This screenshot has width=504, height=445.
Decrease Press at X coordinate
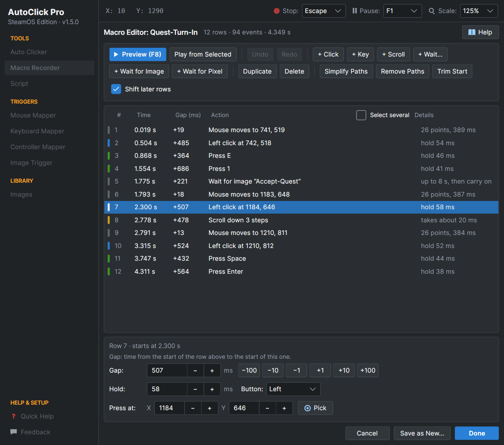193,408
